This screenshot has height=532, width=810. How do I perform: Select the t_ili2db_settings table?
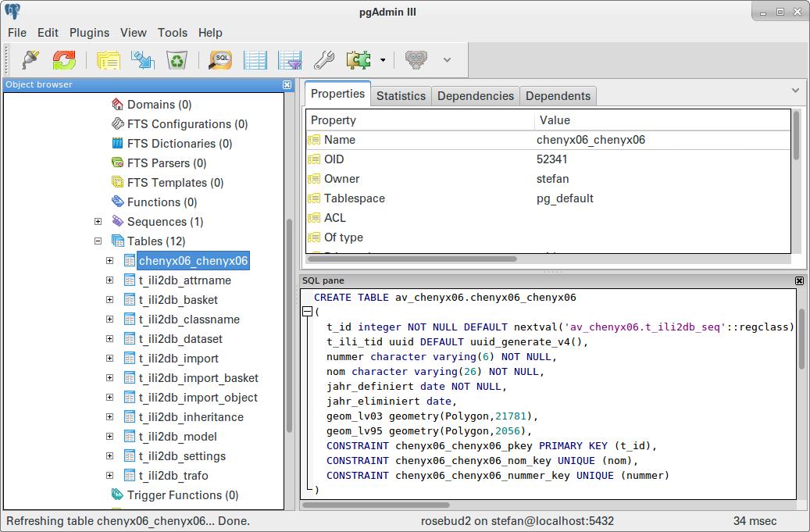[x=182, y=456]
